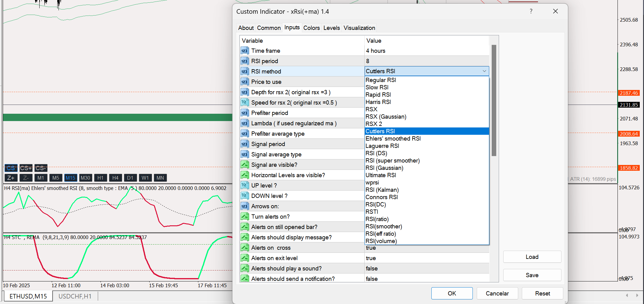Switch to the Common tab
This screenshot has width=644, height=304.
tap(269, 28)
